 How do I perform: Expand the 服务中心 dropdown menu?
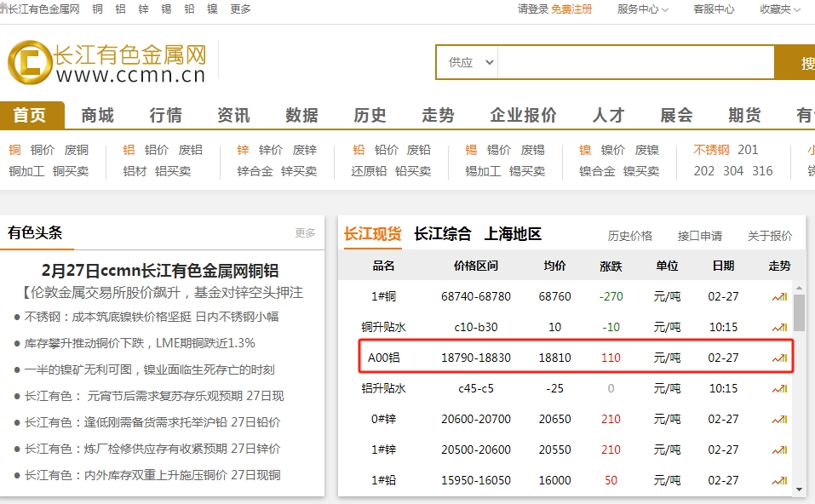tap(643, 9)
